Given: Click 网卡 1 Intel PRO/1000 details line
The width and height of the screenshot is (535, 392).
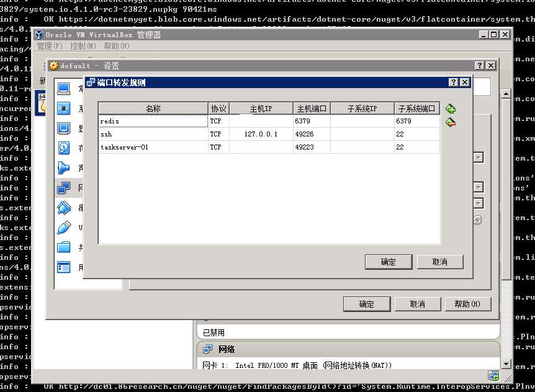Looking at the screenshot, I should [x=297, y=365].
